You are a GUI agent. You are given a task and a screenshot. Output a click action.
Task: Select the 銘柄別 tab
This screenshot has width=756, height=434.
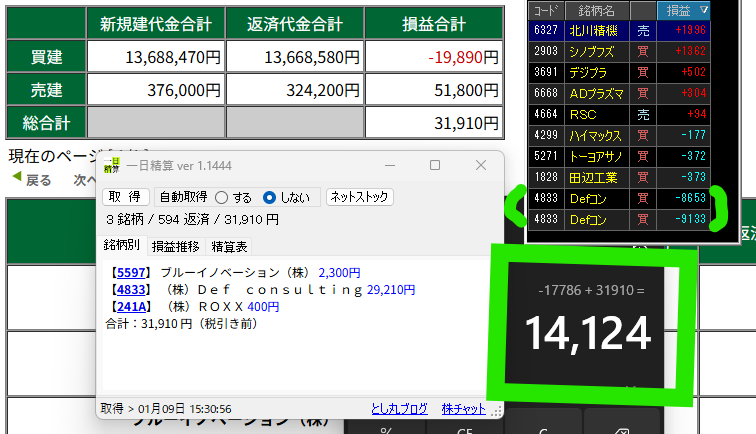(x=122, y=246)
